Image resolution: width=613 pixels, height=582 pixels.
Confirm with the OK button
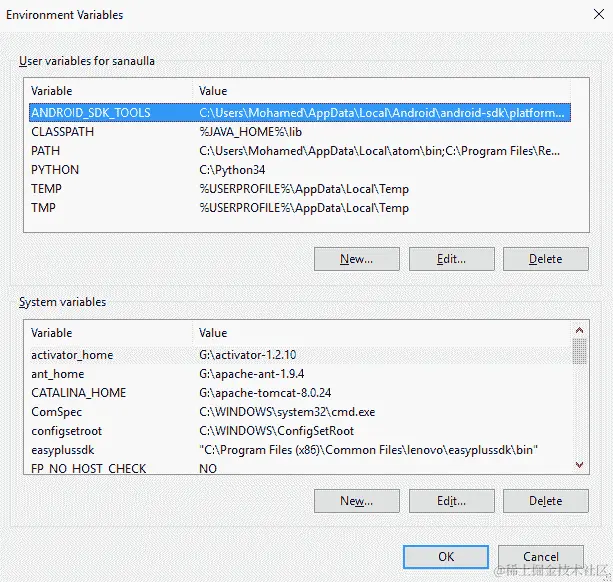446,557
